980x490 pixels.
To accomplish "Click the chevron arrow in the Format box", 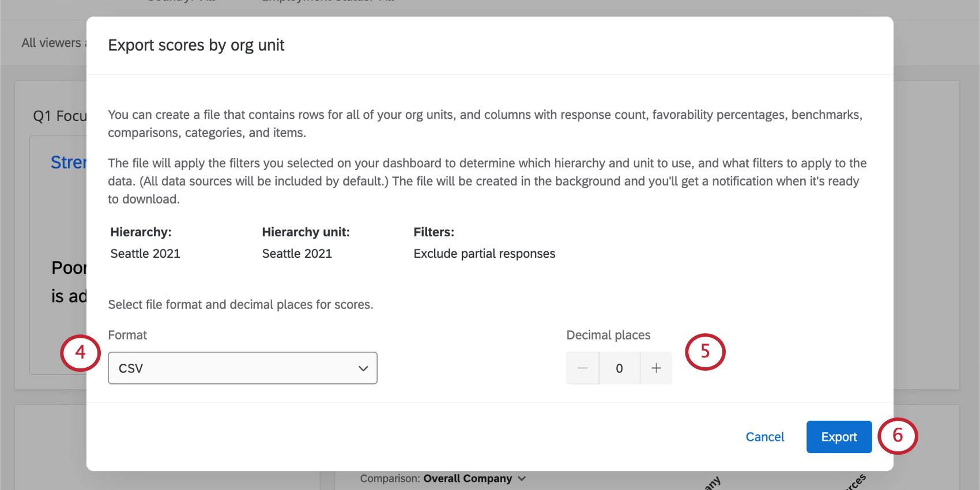I will (363, 368).
